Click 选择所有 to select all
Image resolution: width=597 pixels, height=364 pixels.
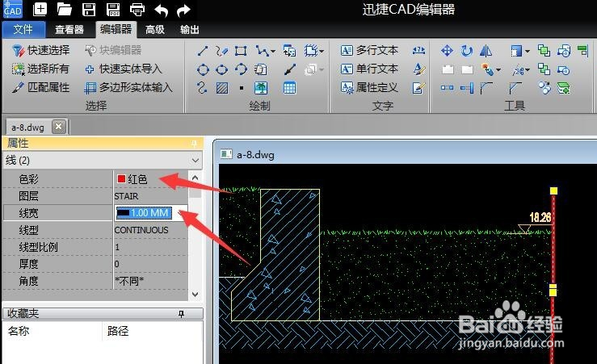(x=40, y=69)
